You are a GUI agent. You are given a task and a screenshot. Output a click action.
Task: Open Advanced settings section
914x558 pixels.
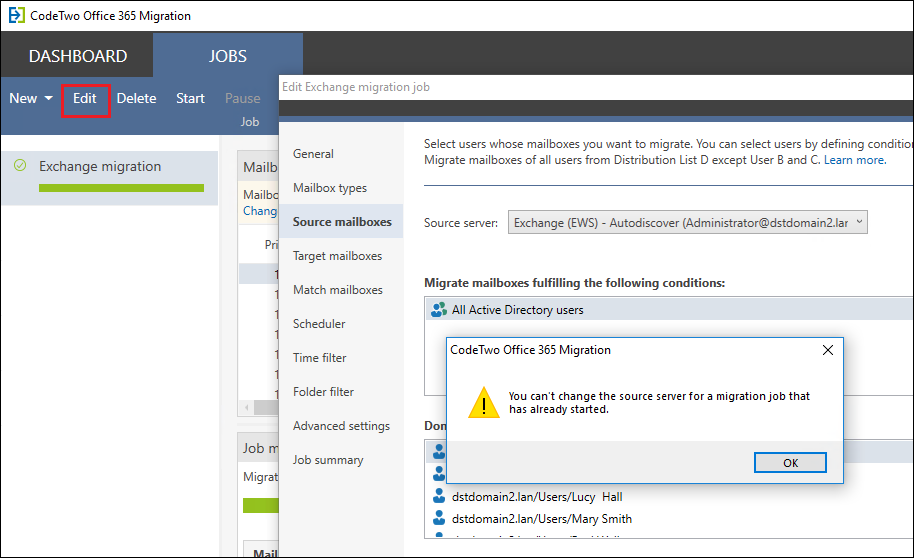click(341, 426)
